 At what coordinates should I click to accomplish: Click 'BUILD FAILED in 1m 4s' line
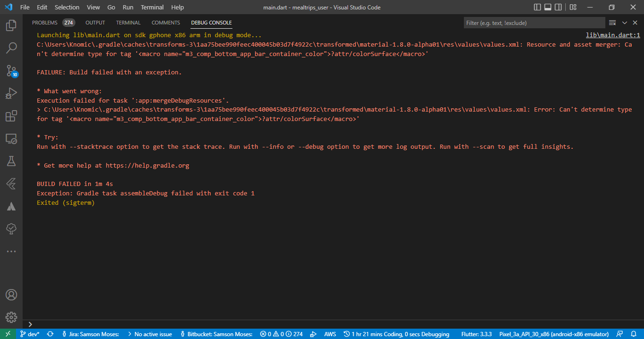(x=75, y=184)
